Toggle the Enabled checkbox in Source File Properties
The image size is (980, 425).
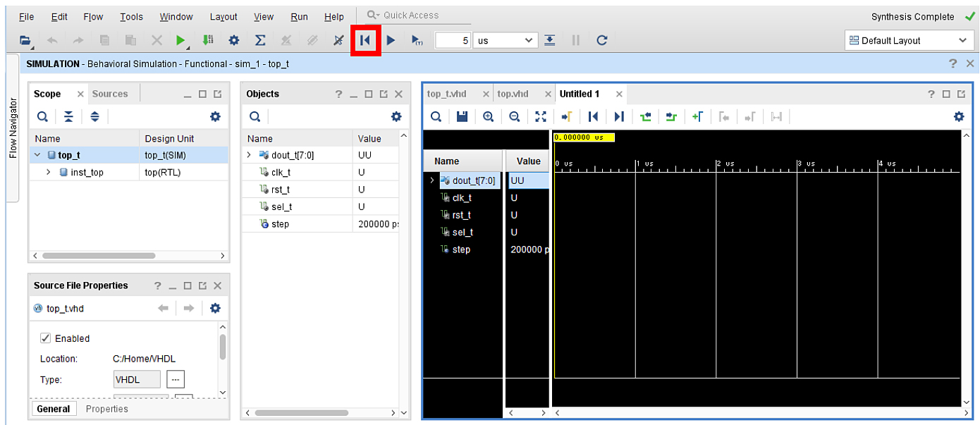46,338
